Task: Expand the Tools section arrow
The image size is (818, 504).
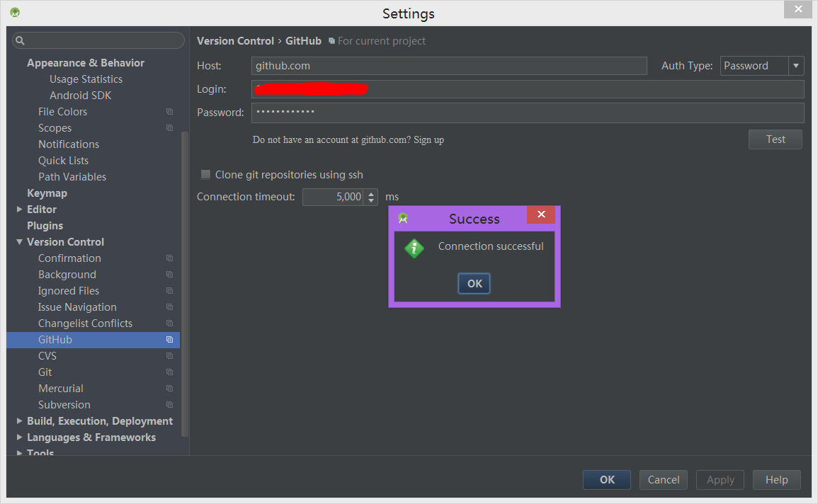Action: 19,452
